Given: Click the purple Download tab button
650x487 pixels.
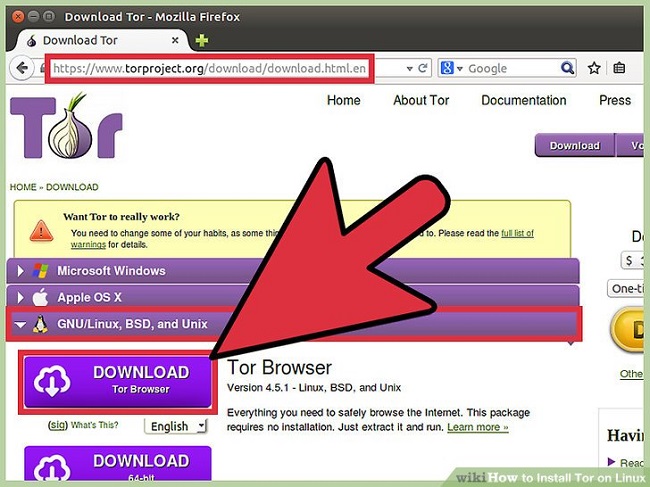Looking at the screenshot, I should pos(574,145).
